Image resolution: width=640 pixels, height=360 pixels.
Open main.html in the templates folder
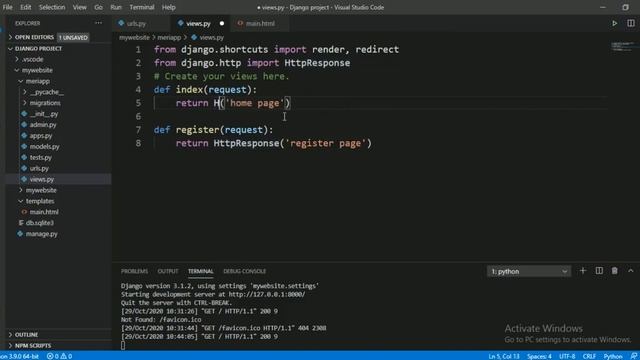pos(44,212)
